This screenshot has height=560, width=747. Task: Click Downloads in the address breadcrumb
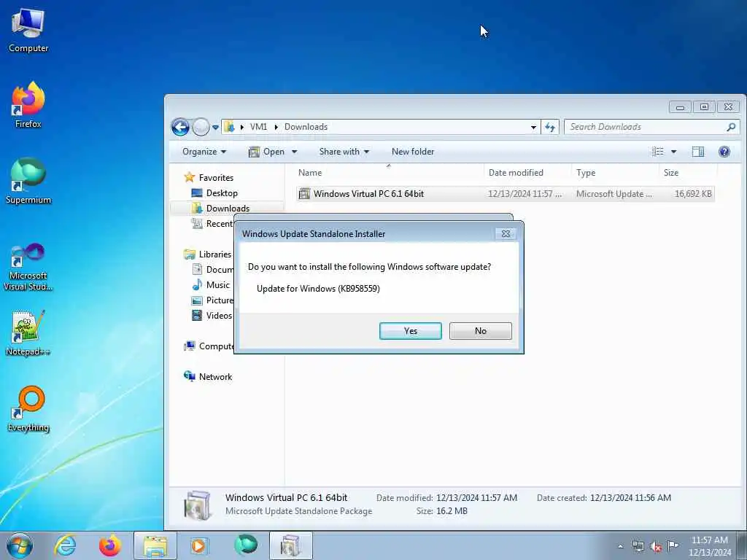point(306,127)
